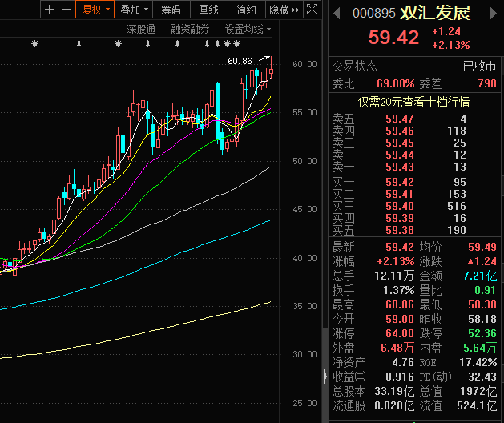Click the stock name 双汇发展
The width and height of the screenshot is (504, 423).
point(436,14)
